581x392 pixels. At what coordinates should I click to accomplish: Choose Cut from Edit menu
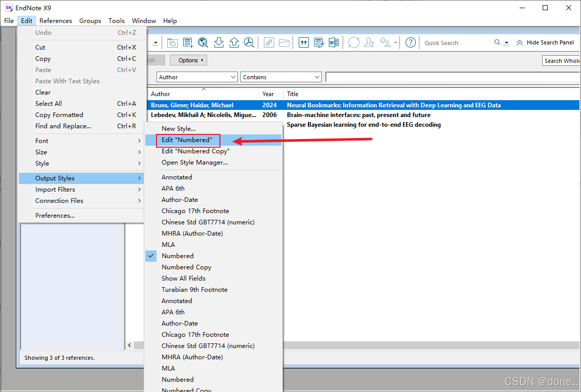[x=81, y=48]
